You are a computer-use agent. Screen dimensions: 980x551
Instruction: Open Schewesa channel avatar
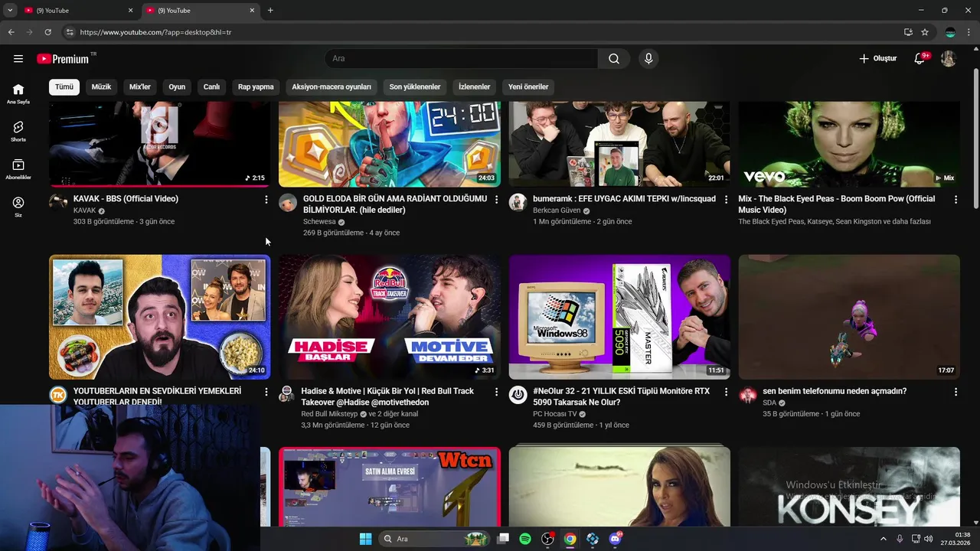288,202
